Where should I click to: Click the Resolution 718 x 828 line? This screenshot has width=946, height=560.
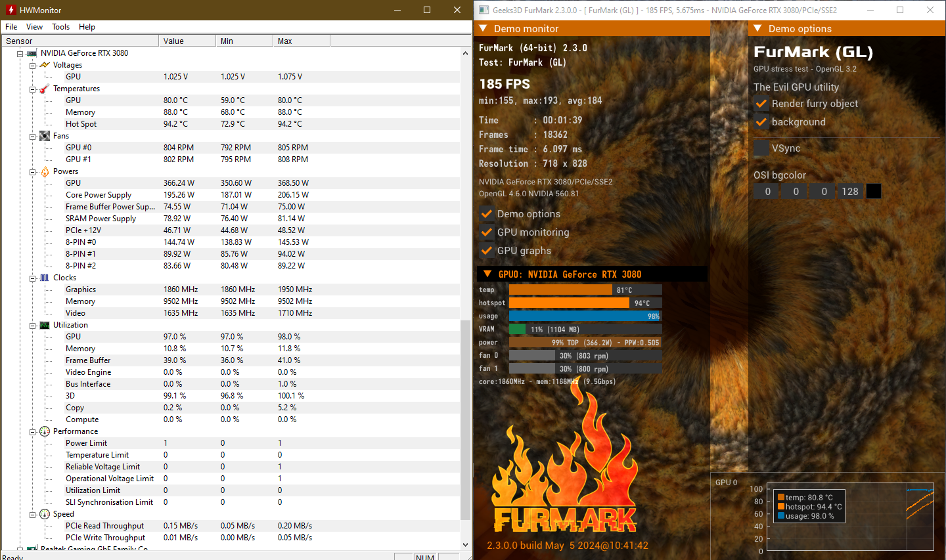pos(533,163)
